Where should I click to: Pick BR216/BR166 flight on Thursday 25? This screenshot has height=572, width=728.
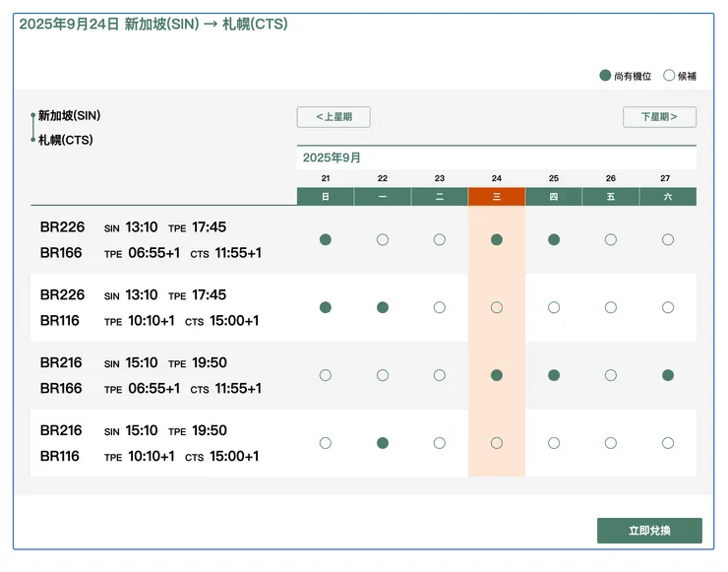tap(554, 375)
